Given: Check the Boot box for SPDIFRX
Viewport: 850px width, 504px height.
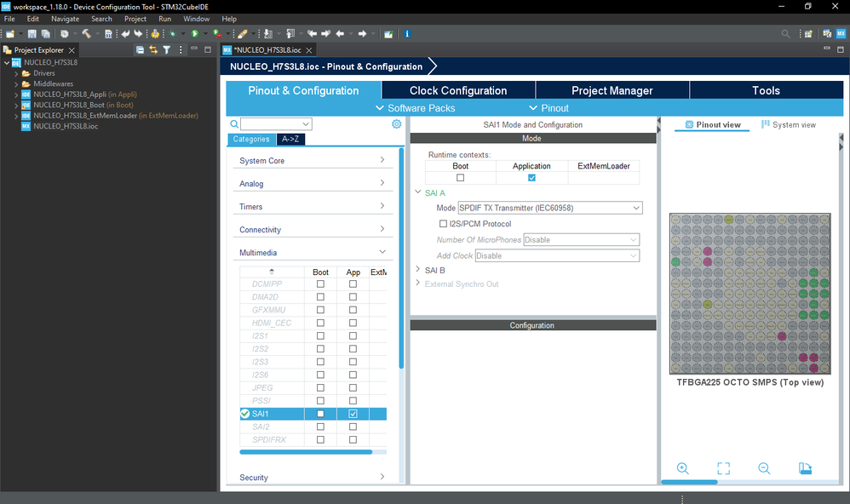Looking at the screenshot, I should (320, 440).
